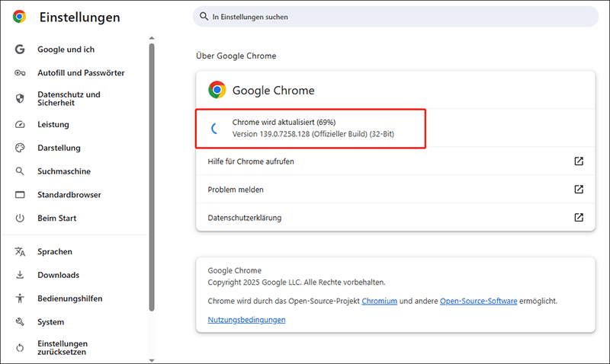Open the Nutzungsbedingungen link

pos(246,320)
